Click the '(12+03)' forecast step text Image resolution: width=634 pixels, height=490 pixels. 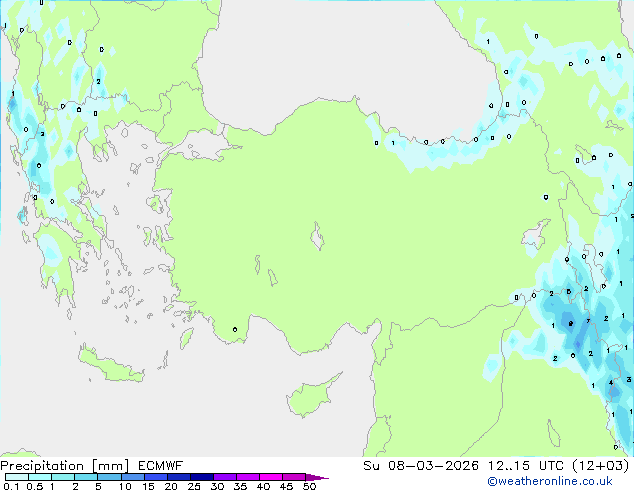(x=601, y=466)
